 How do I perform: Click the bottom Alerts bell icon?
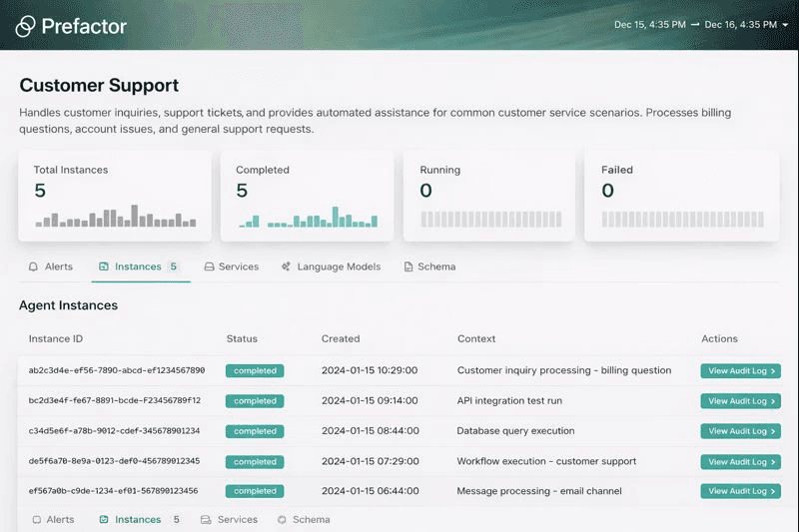click(37, 520)
